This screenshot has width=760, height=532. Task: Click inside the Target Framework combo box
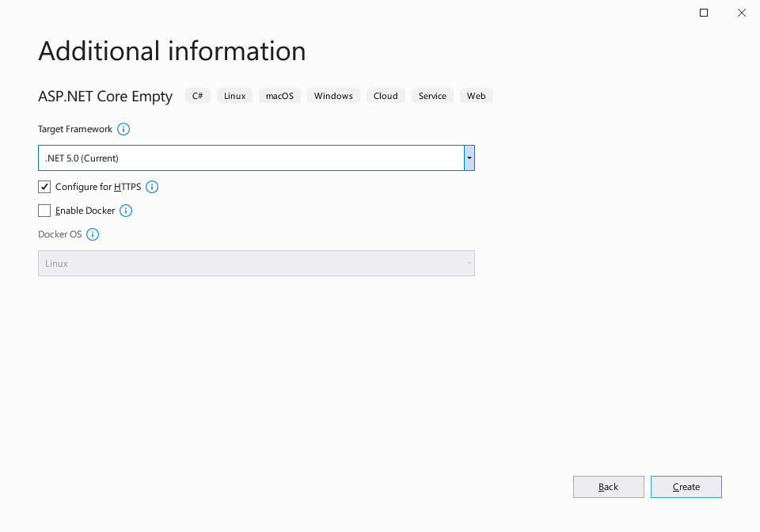tap(237, 158)
